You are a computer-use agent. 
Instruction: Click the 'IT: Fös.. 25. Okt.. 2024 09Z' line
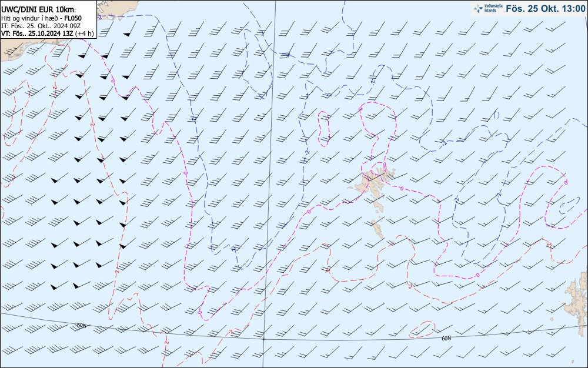(x=41, y=26)
